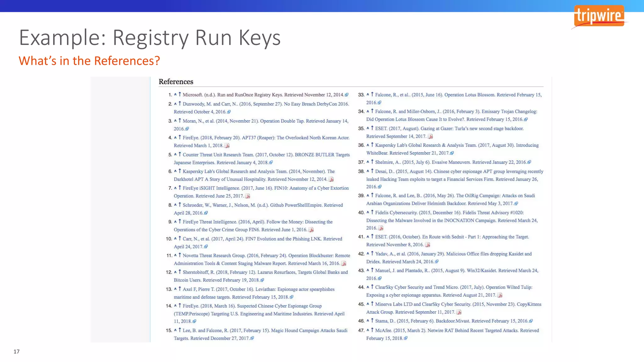Click PDF icon after Darkhotel APT reference
The height and width of the screenshot is (362, 644).
point(331,179)
